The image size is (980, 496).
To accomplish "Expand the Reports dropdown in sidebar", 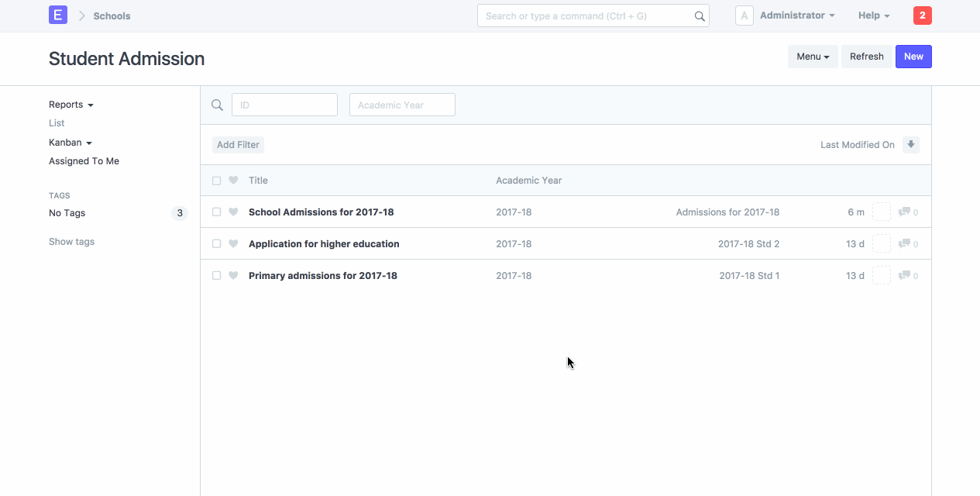I will (x=70, y=105).
